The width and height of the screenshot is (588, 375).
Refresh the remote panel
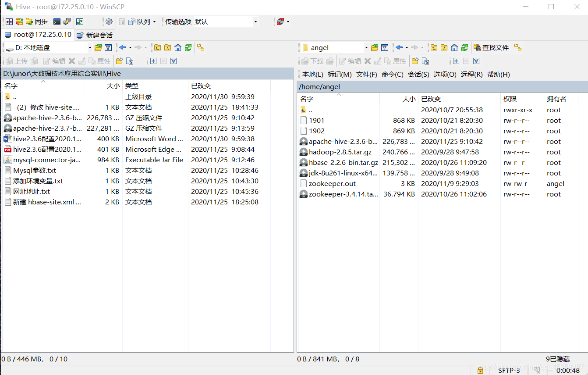click(464, 47)
